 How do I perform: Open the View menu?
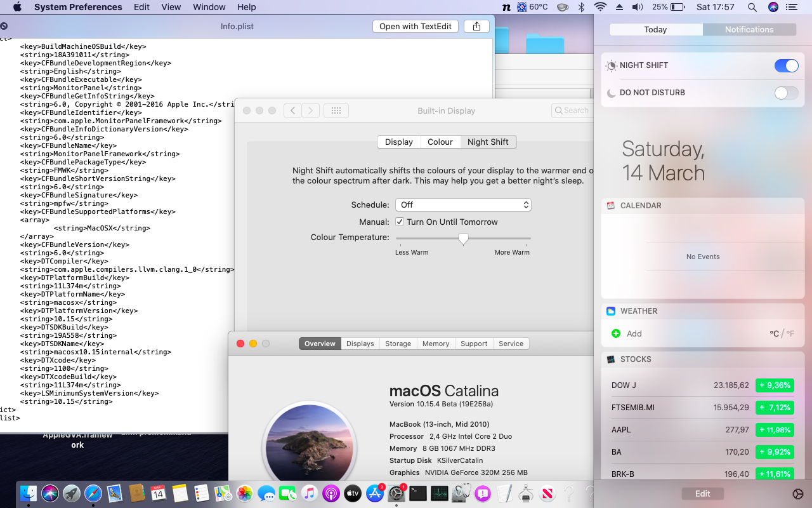[171, 7]
